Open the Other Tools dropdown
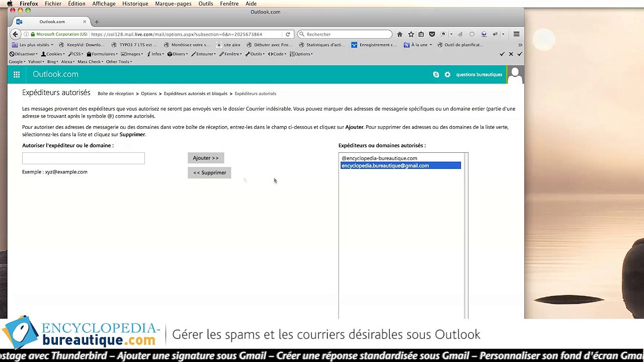The image size is (644, 362). coord(119,62)
